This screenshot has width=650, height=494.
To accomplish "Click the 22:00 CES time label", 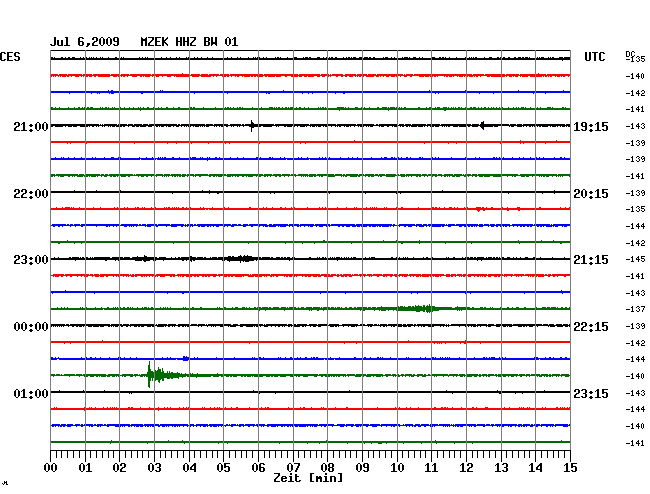I will pos(31,193).
